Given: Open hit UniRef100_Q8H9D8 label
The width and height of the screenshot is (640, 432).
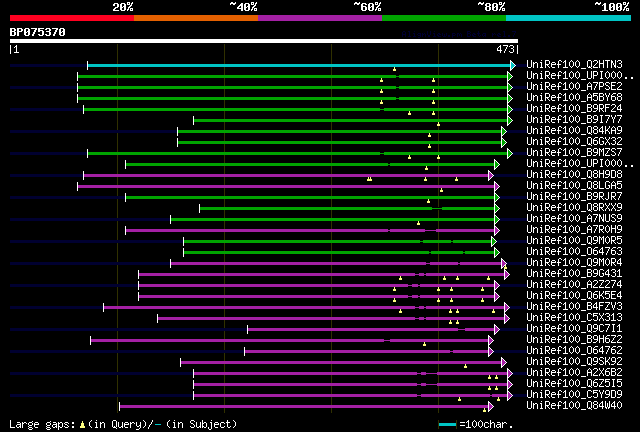Looking at the screenshot, I should coord(574,174).
